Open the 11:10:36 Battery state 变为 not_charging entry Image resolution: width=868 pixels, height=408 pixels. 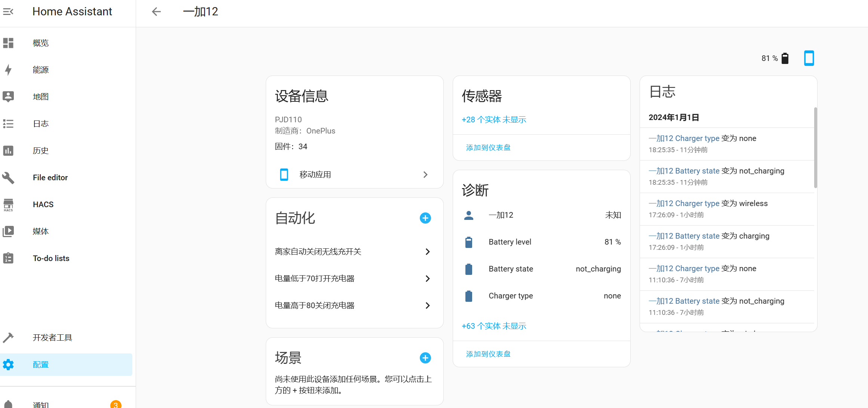coord(727,307)
